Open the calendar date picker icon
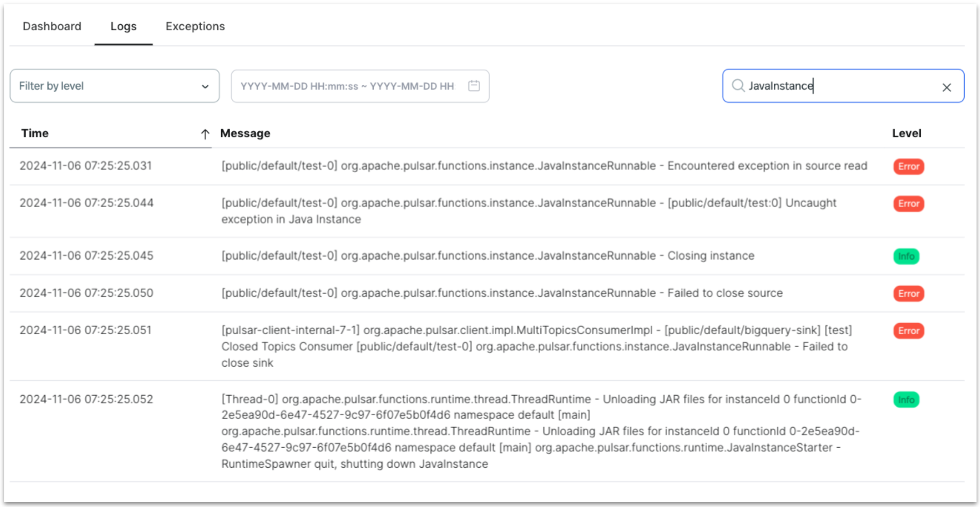 tap(473, 86)
